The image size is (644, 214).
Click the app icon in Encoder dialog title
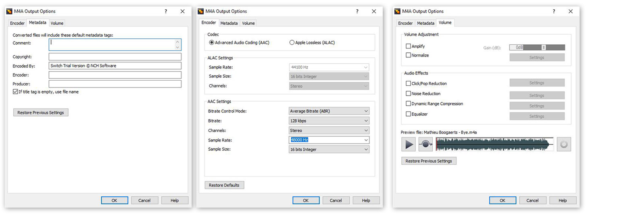pos(201,11)
